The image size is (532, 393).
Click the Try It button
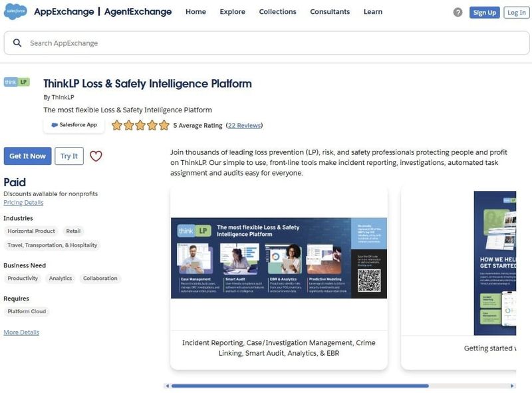coord(69,156)
